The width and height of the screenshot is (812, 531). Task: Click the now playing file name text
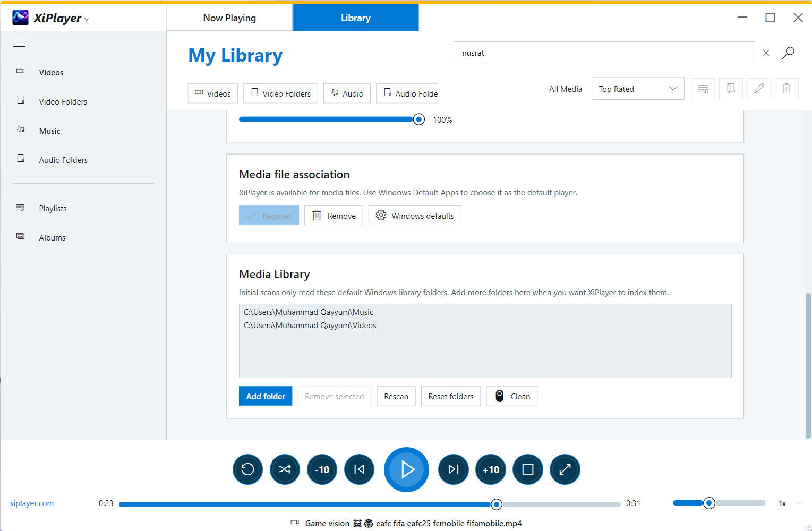click(413, 524)
